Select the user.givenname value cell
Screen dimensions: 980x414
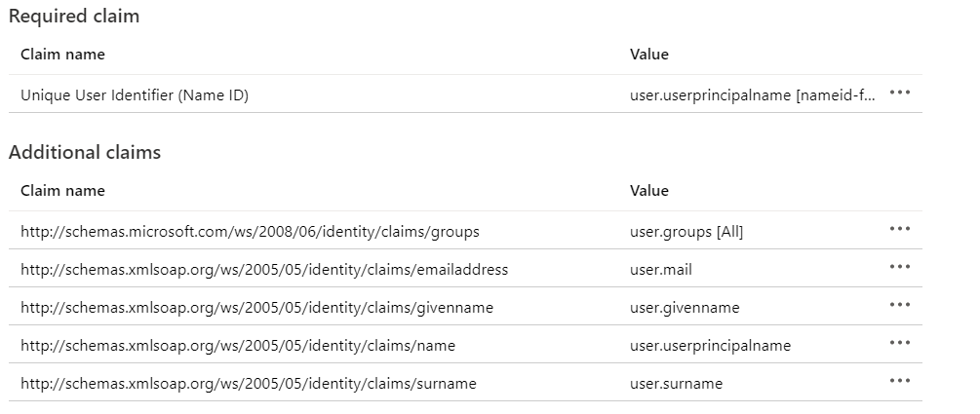click(x=685, y=307)
